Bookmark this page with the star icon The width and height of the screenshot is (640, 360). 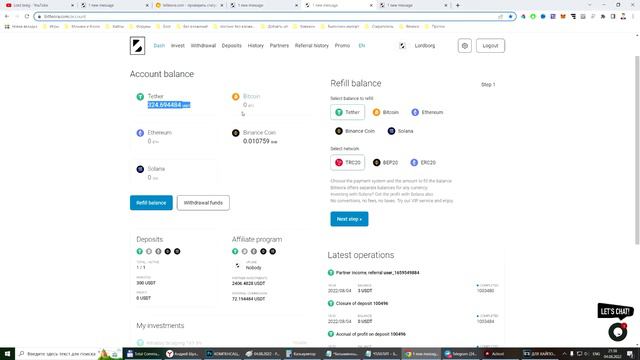pos(510,17)
